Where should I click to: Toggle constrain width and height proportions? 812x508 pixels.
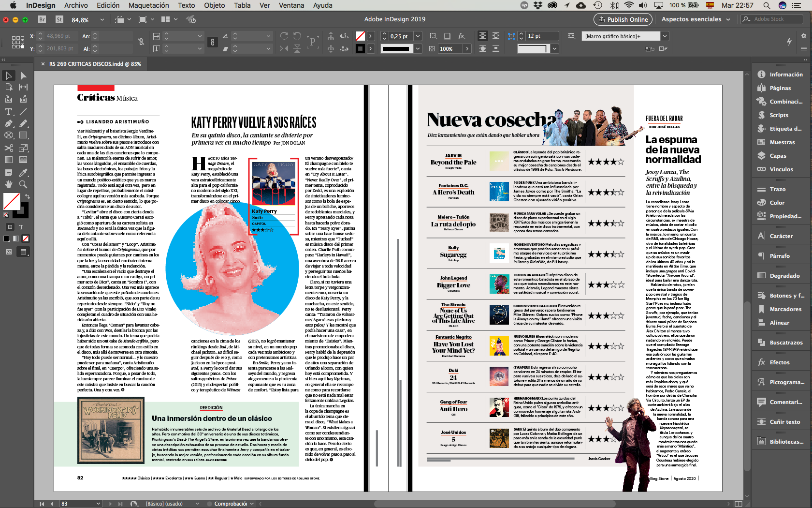tap(141, 42)
